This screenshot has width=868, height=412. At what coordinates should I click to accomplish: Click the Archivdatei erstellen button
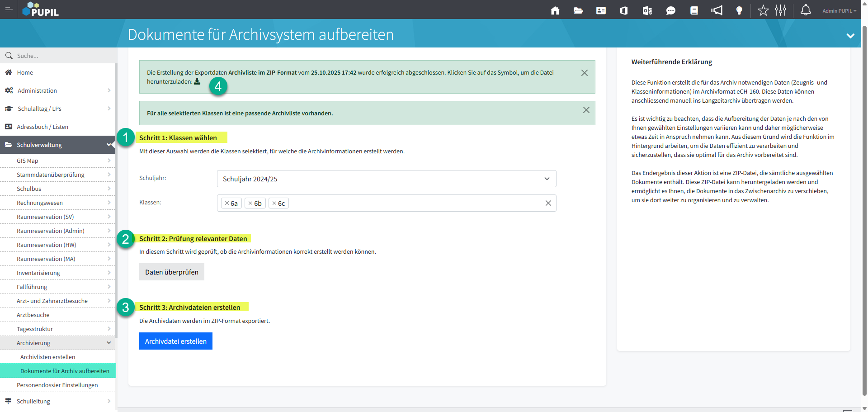(175, 341)
